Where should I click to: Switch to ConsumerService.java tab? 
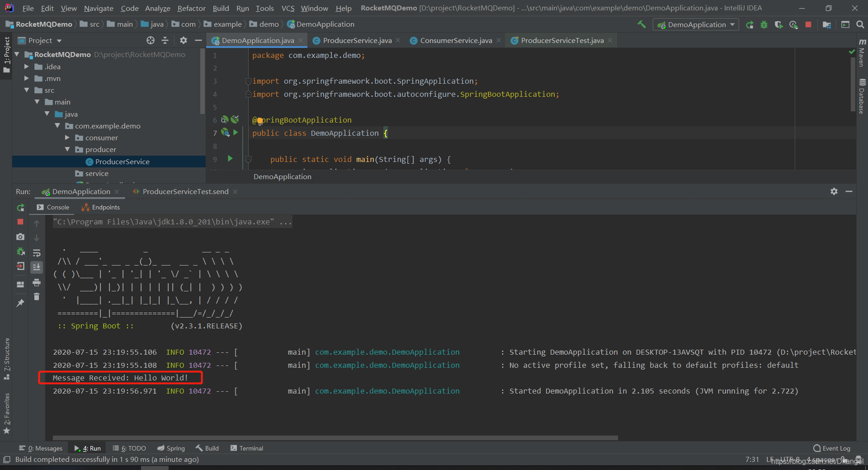pos(456,41)
